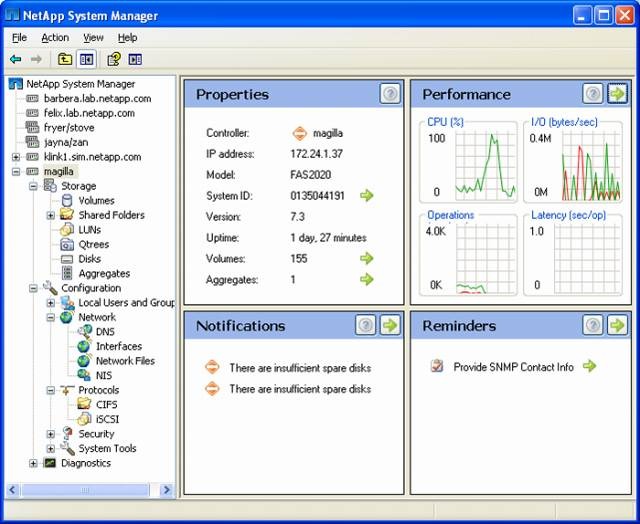The image size is (640, 524).
Task: Expand the klink1.sim.netapp.com node
Action: point(16,157)
